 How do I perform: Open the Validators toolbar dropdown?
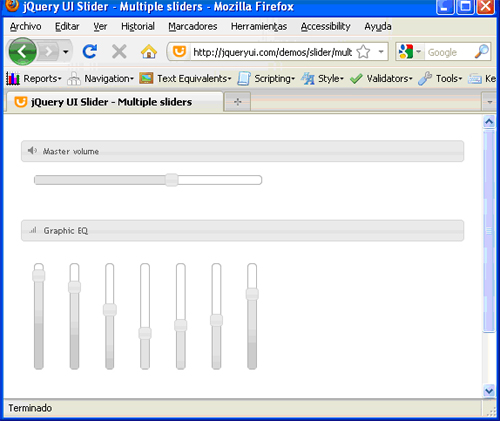pos(389,79)
